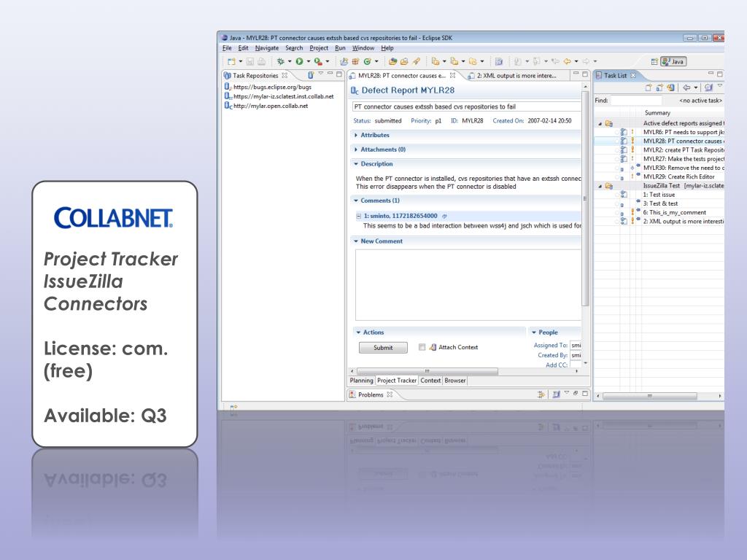747x560 pixels.
Task: Collapse the Actions section
Action: 358,332
